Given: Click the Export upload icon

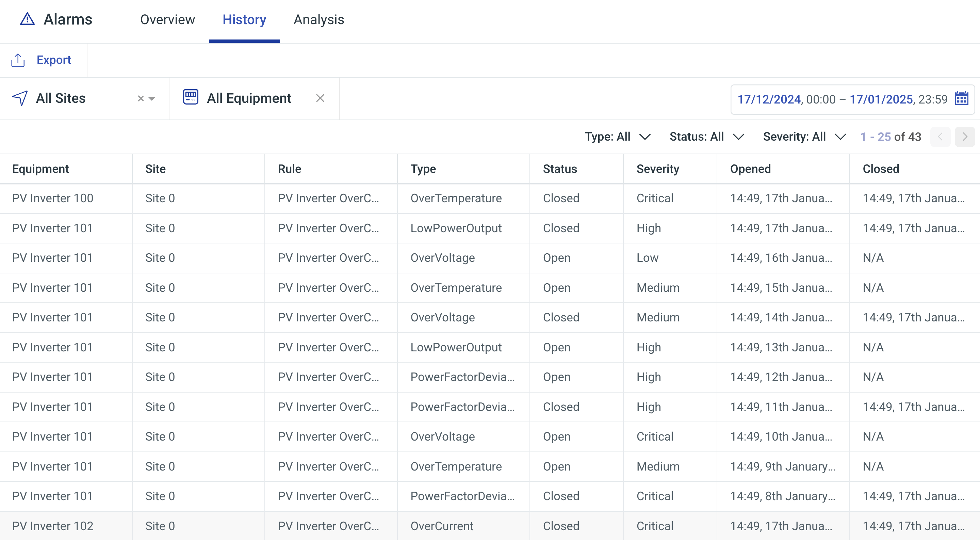Looking at the screenshot, I should point(18,60).
